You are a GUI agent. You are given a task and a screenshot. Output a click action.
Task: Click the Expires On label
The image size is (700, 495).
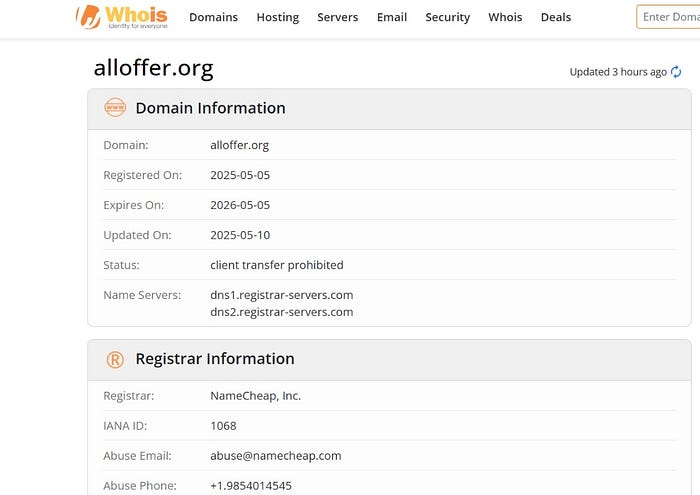click(x=133, y=205)
